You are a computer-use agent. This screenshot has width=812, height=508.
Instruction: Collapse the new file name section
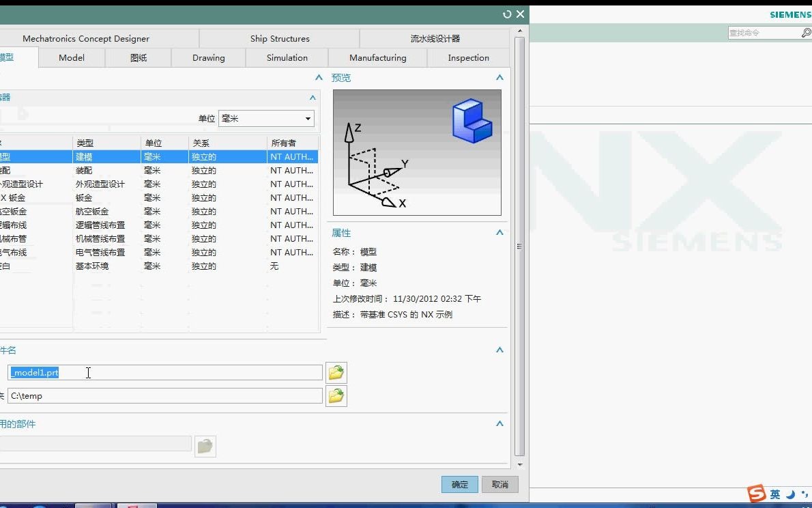click(x=499, y=350)
